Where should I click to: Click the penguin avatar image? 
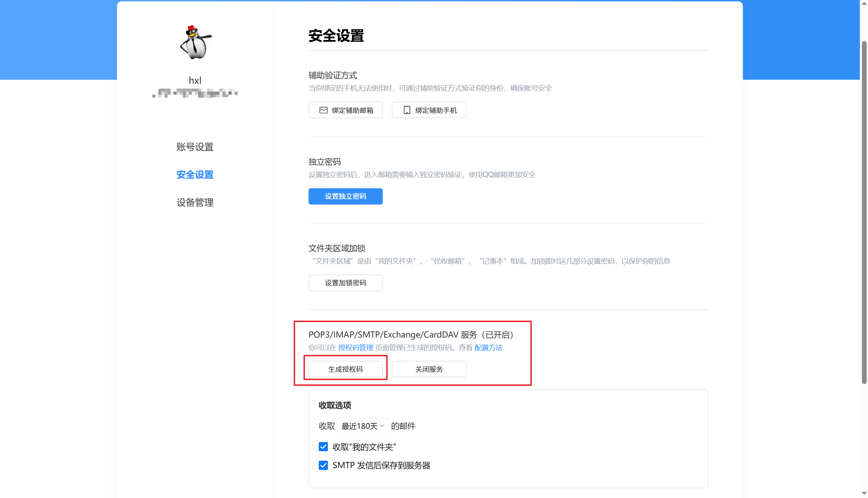tap(195, 42)
